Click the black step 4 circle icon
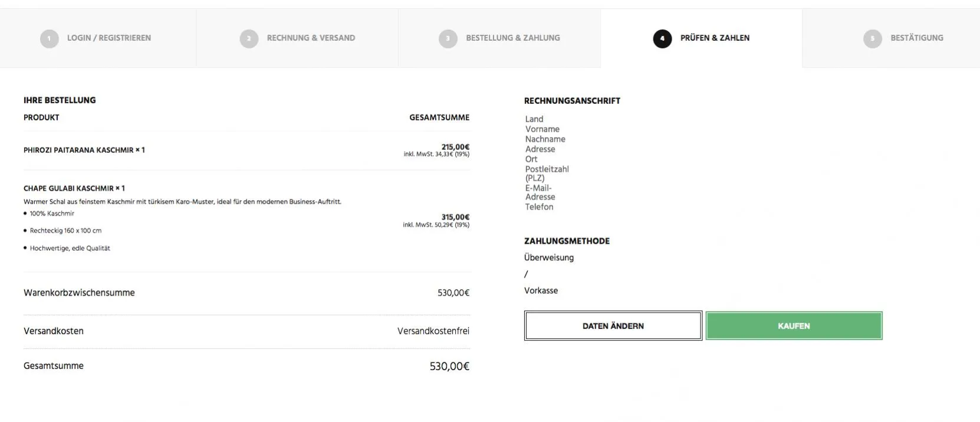Viewport: 980px width, 422px height. tap(662, 39)
